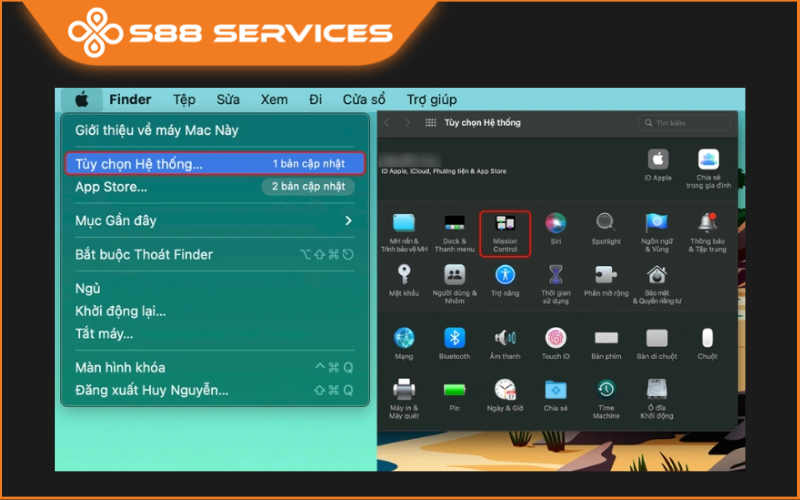Open Người dùng & Nhóm preferences
Viewport: 800px width, 500px height.
tap(454, 285)
